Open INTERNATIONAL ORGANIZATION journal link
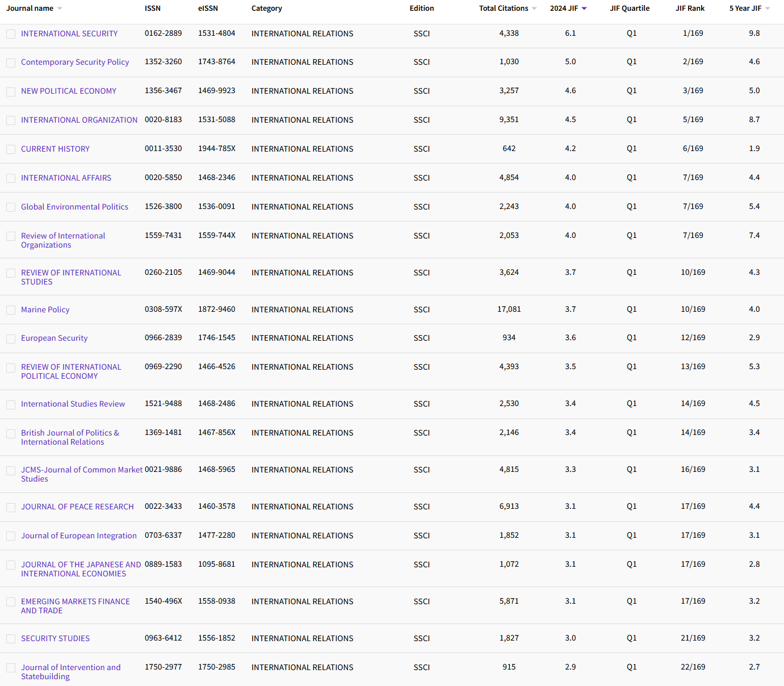Image resolution: width=784 pixels, height=686 pixels. [x=79, y=120]
